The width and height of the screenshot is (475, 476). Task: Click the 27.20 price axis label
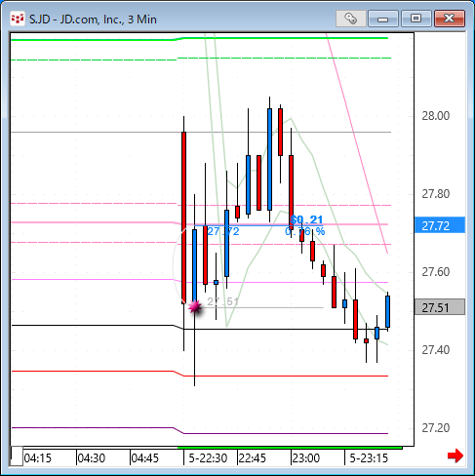[436, 428]
